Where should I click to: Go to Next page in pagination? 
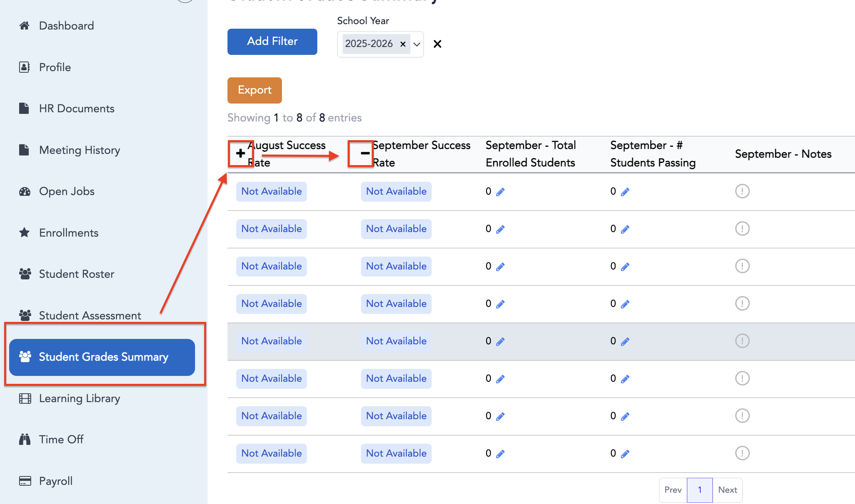(727, 490)
